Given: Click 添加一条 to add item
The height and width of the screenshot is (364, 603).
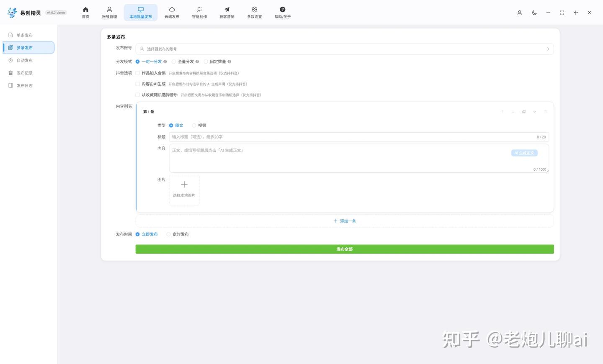Looking at the screenshot, I should tap(345, 221).
